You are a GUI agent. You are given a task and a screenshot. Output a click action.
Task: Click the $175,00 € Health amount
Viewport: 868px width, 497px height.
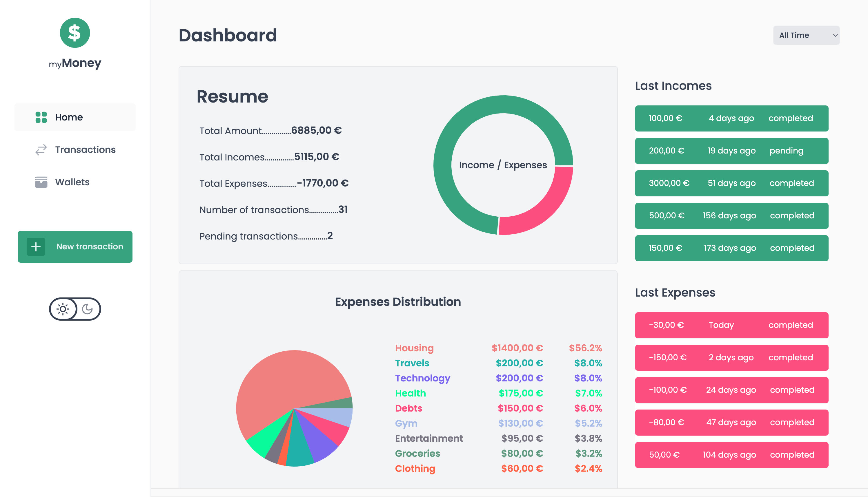[521, 393]
